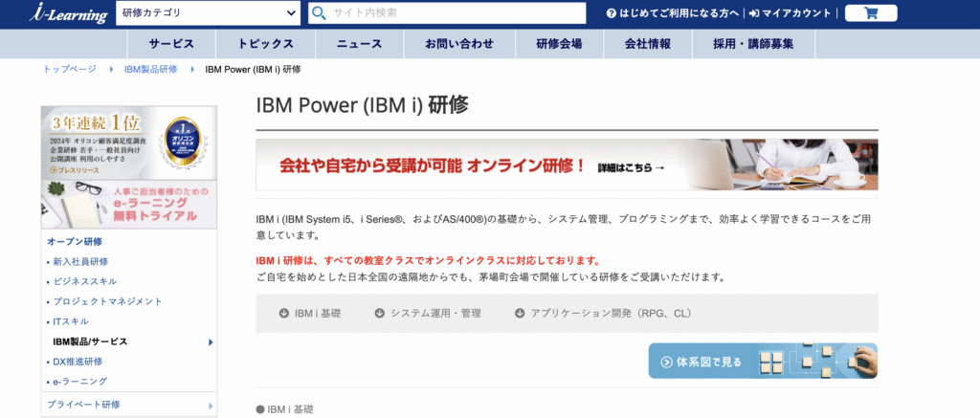
Task: Click the red IBM i 研修は…対応しております notice
Action: pos(428,260)
